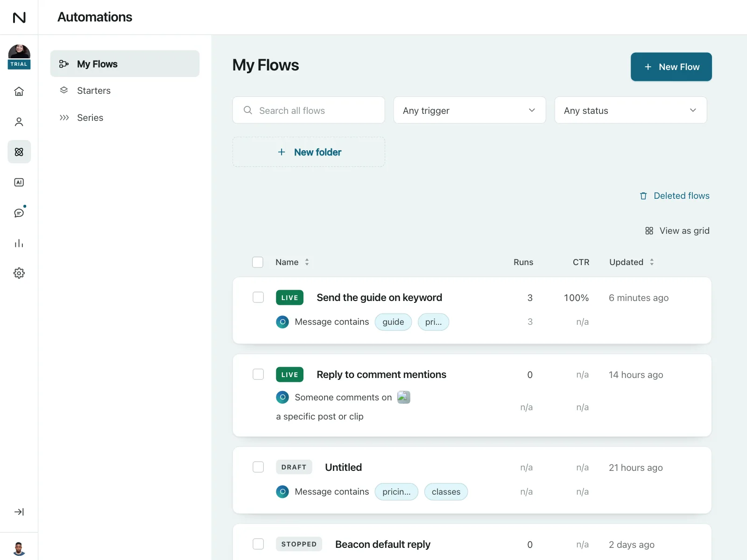Click STOPPED badge on Beacon default reply
The width and height of the screenshot is (747, 560).
point(299,544)
